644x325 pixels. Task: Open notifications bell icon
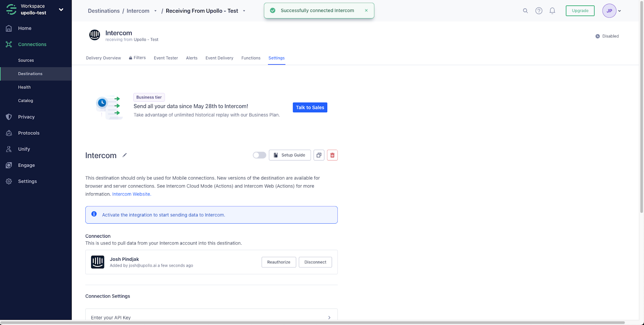(x=552, y=11)
